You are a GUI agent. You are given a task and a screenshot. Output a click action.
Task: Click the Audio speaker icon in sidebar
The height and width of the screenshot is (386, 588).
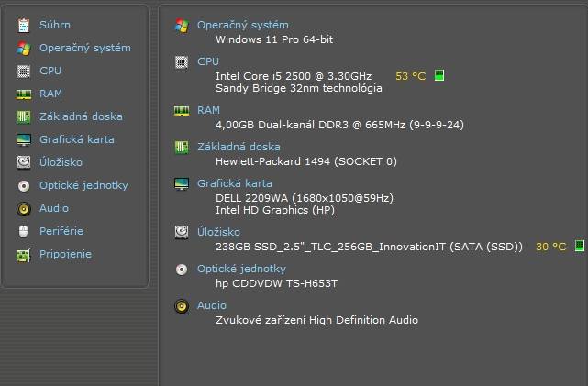[24, 209]
